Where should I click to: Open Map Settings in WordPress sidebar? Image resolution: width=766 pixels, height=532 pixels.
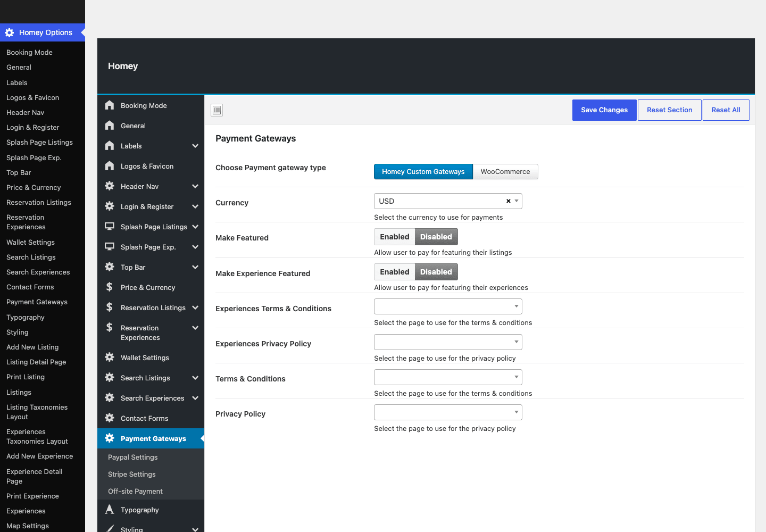[x=28, y=526]
